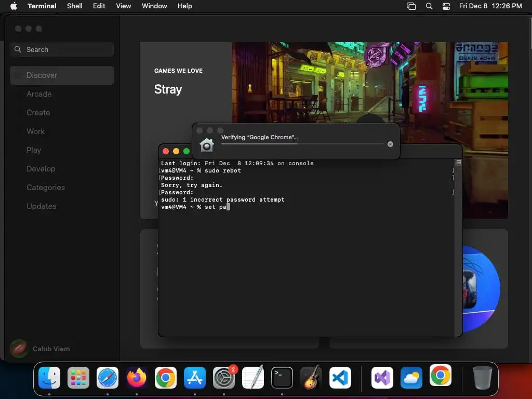Open App Store from the Dock
Screen dimensions: 532x399
(x=195, y=378)
